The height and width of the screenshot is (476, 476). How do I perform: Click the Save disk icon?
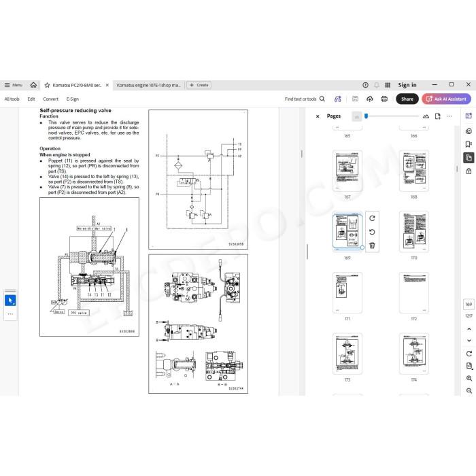[355, 99]
